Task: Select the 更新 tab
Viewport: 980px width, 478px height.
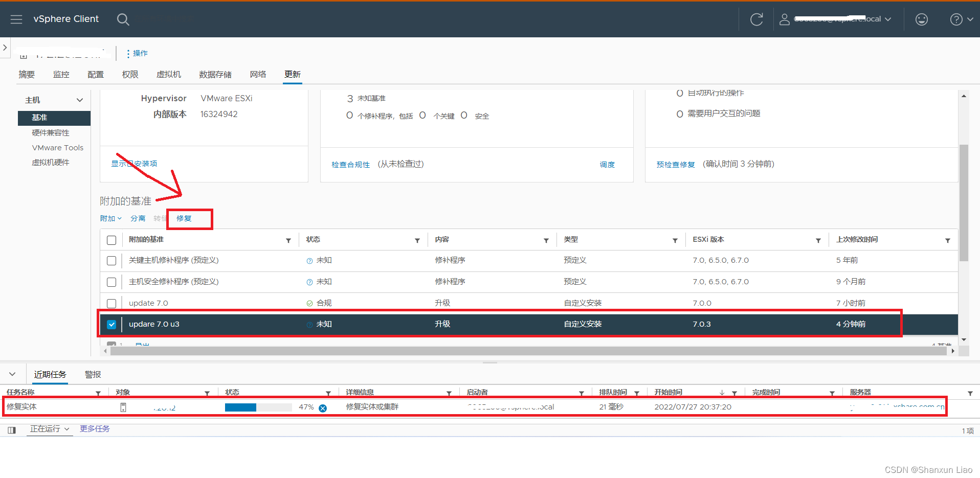Action: (x=293, y=75)
